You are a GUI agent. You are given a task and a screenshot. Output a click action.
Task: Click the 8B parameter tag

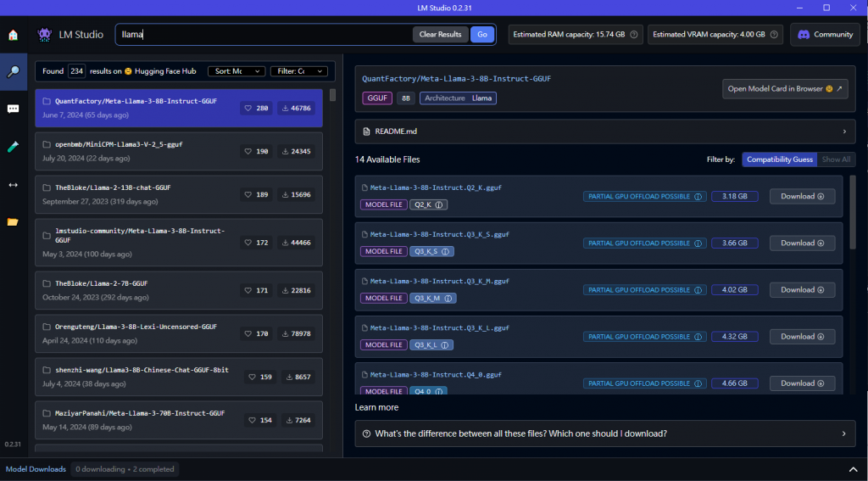pyautogui.click(x=406, y=98)
